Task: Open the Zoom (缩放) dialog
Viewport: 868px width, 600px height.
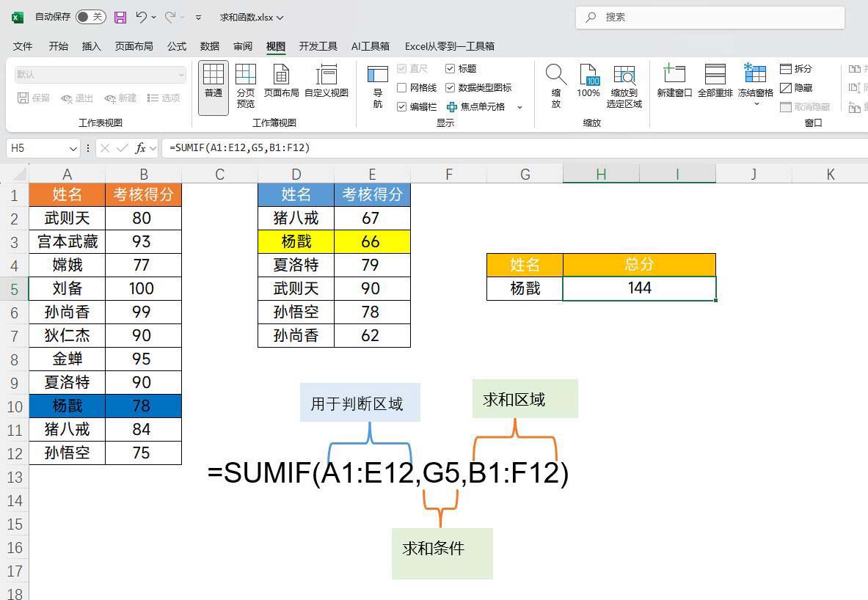Action: 555,86
